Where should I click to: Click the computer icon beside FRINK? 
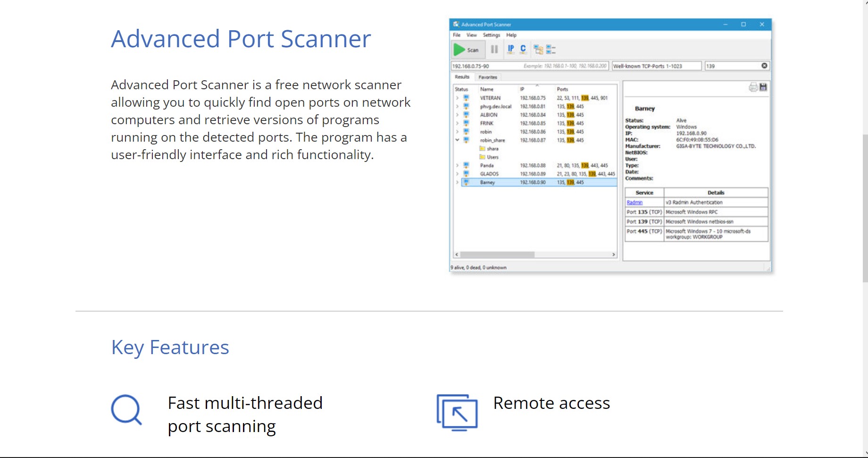click(466, 123)
